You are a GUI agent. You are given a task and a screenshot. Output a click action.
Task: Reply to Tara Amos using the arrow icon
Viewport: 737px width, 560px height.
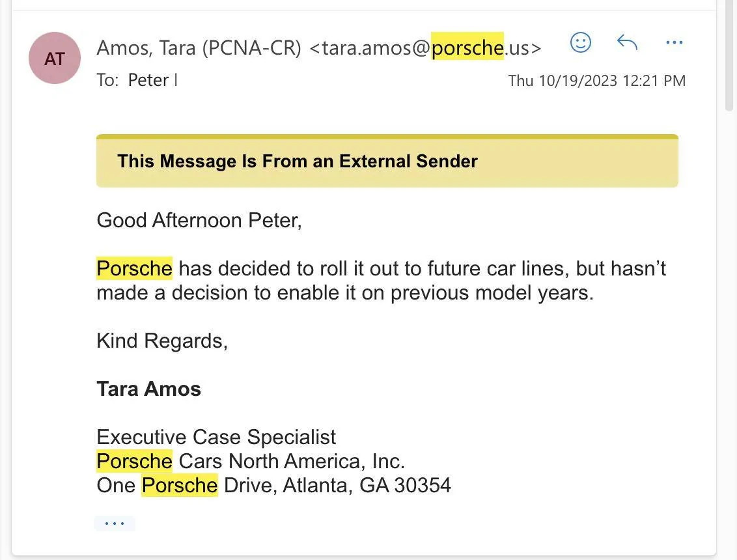[x=627, y=42]
